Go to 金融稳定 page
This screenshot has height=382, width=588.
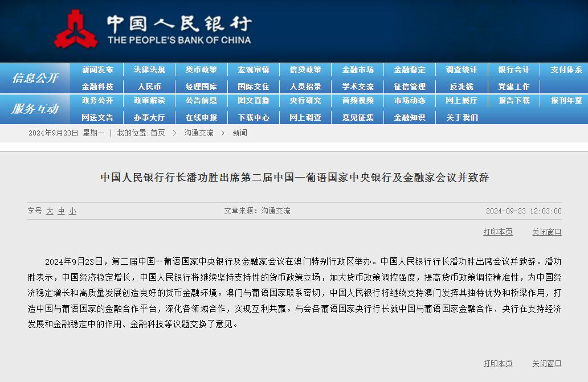click(x=410, y=69)
